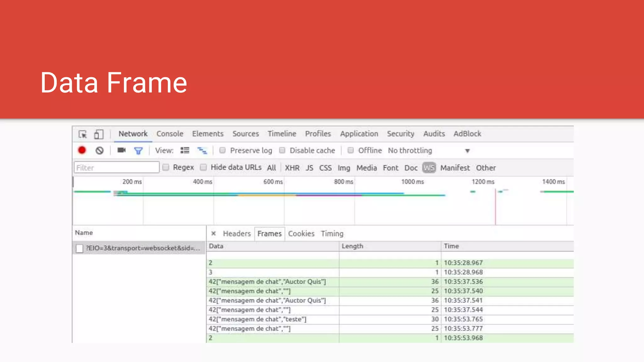
Task: Open the Headers tab
Action: (x=237, y=234)
